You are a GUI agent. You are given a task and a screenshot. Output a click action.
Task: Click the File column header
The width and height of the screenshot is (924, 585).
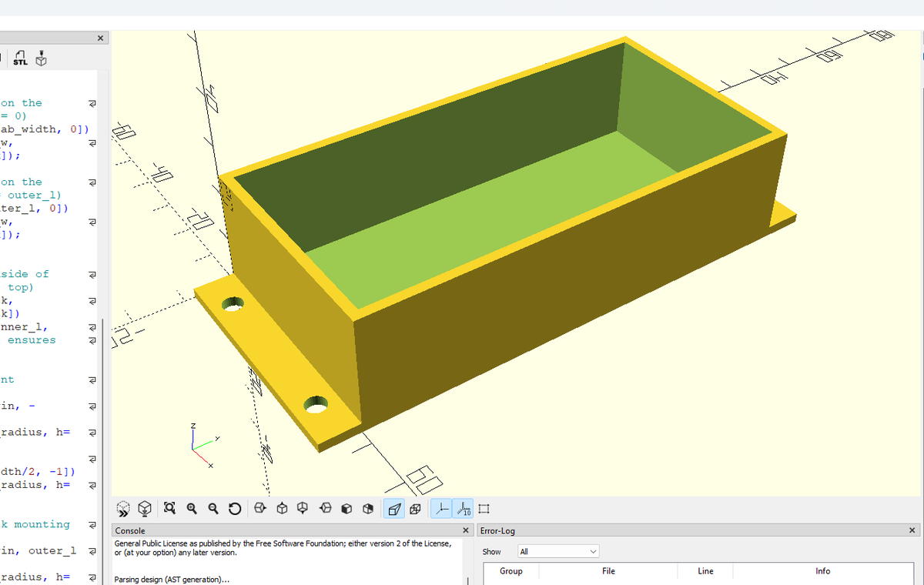[608, 571]
